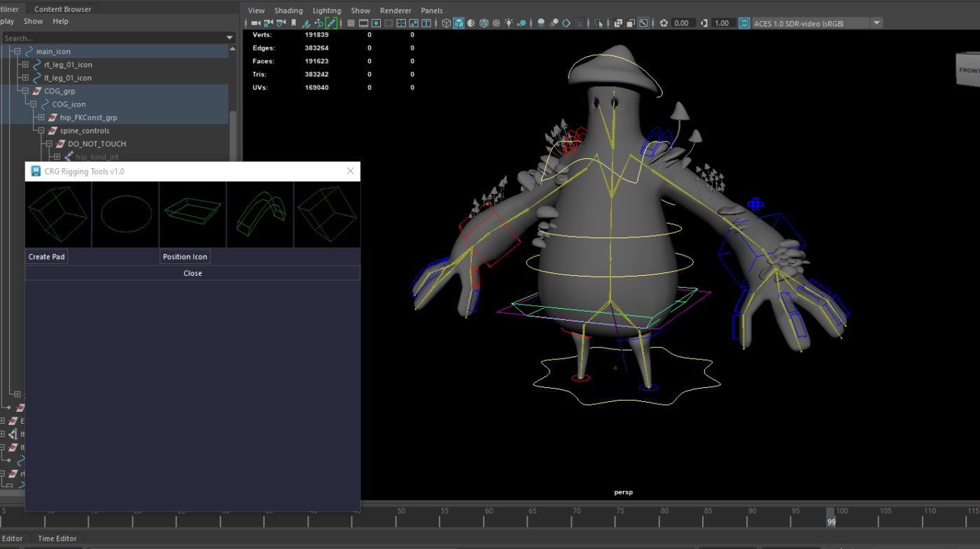The height and width of the screenshot is (549, 980).
Task: Click the Gamma reset icon
Action: [704, 23]
